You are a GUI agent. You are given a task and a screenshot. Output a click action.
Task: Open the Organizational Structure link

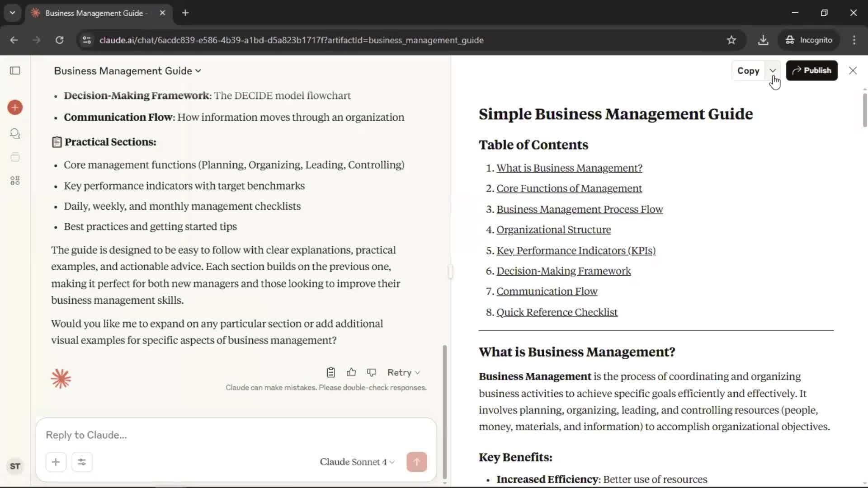[553, 230]
